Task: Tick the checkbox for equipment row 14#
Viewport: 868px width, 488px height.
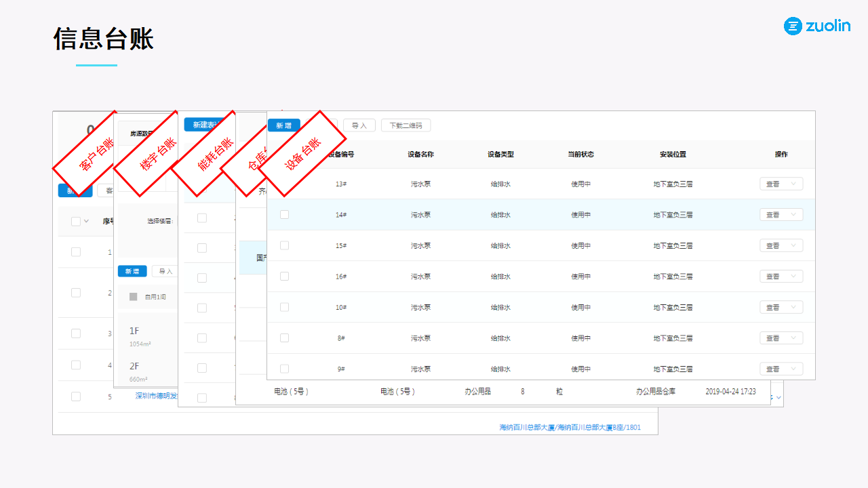Action: click(284, 214)
